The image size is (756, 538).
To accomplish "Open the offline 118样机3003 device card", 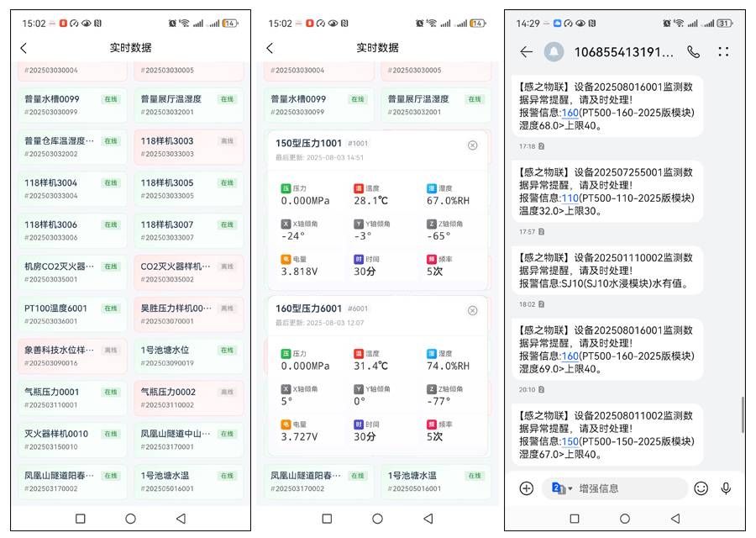I will (186, 146).
